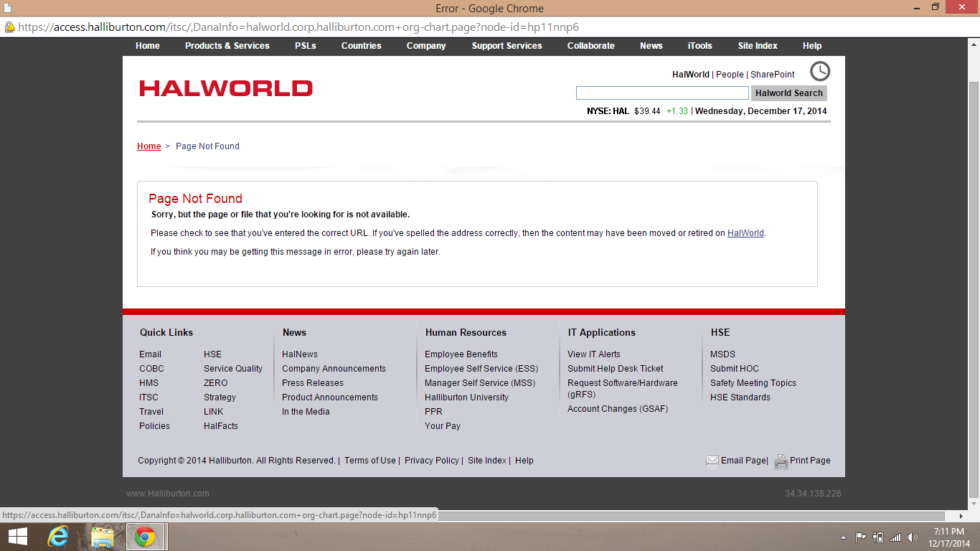Image resolution: width=980 pixels, height=551 pixels.
Task: Open Privacy Policy footer link
Action: pos(432,461)
